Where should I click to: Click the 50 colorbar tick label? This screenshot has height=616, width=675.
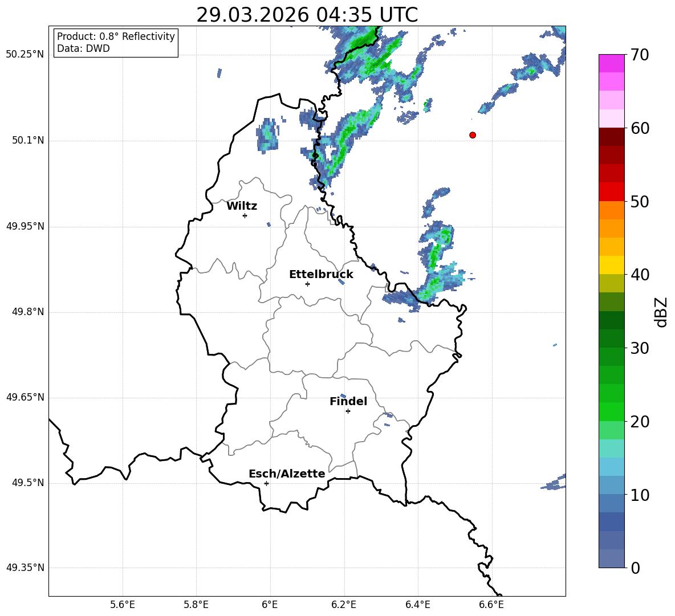tap(639, 201)
